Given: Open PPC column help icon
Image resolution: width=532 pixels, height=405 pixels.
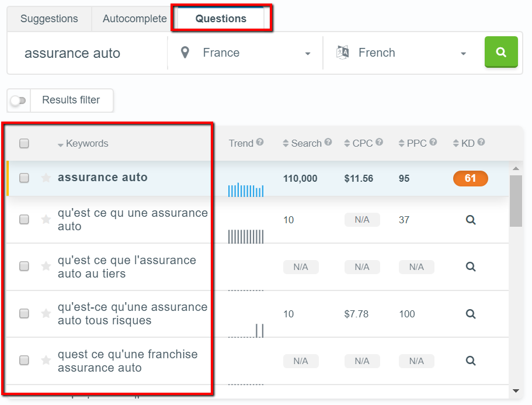Looking at the screenshot, I should [x=433, y=142].
